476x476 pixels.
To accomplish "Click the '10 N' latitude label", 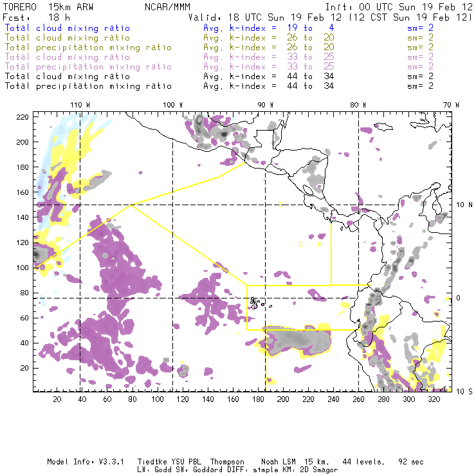I will (464, 205).
